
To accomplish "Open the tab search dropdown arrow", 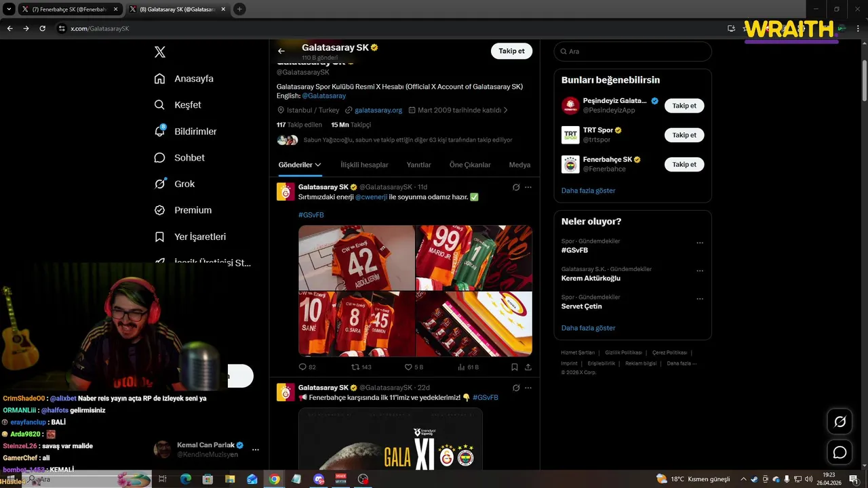I will (9, 9).
